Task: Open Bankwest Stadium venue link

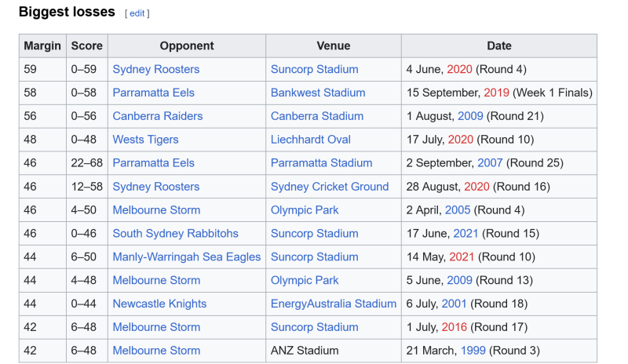Action: click(318, 93)
